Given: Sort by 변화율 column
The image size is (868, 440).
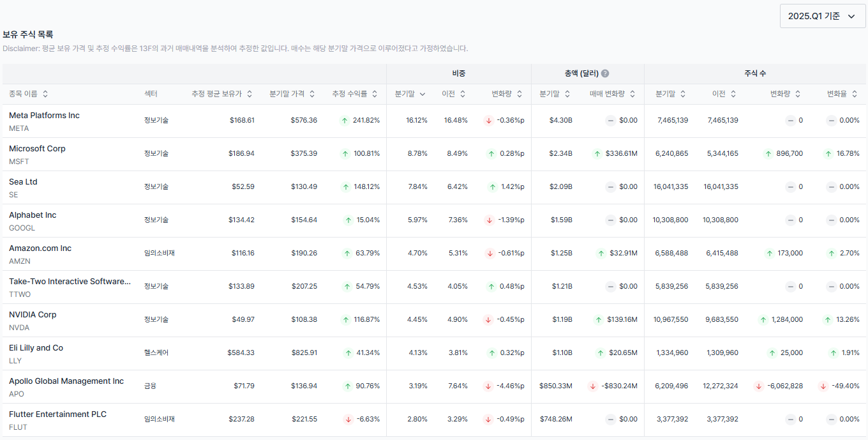Looking at the screenshot, I should [x=842, y=94].
